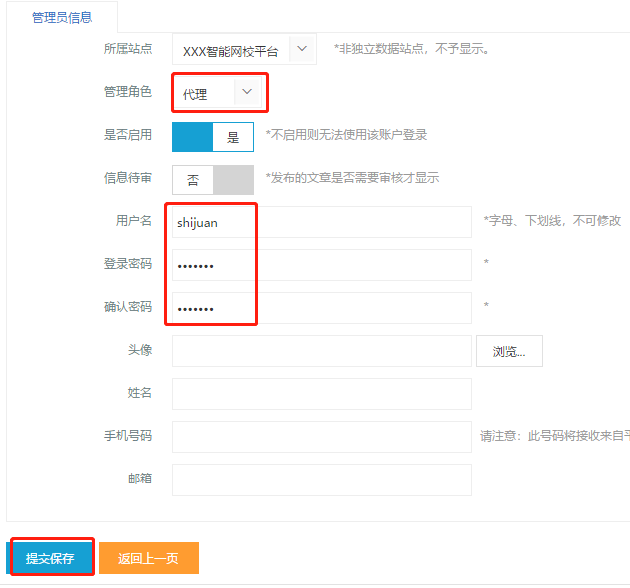This screenshot has width=630, height=588.
Task: Click the 管理角色 chevron arrow
Action: click(x=248, y=92)
